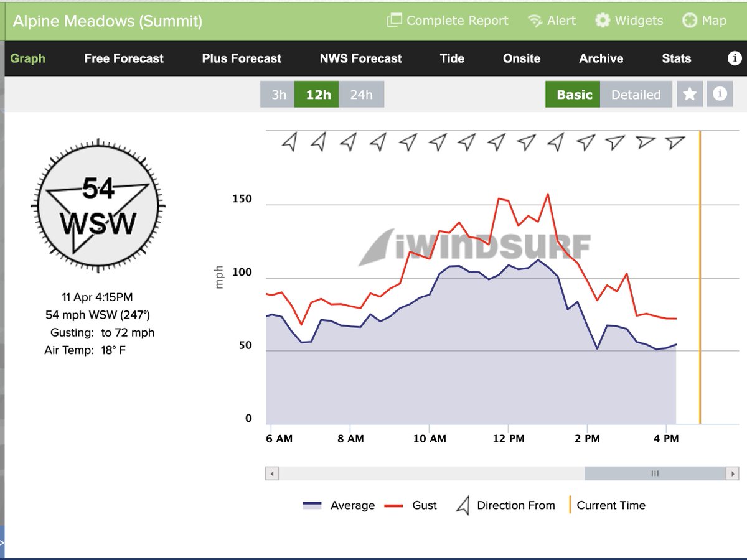Open the Alert link text
This screenshot has height=560, width=747.
pos(561,21)
